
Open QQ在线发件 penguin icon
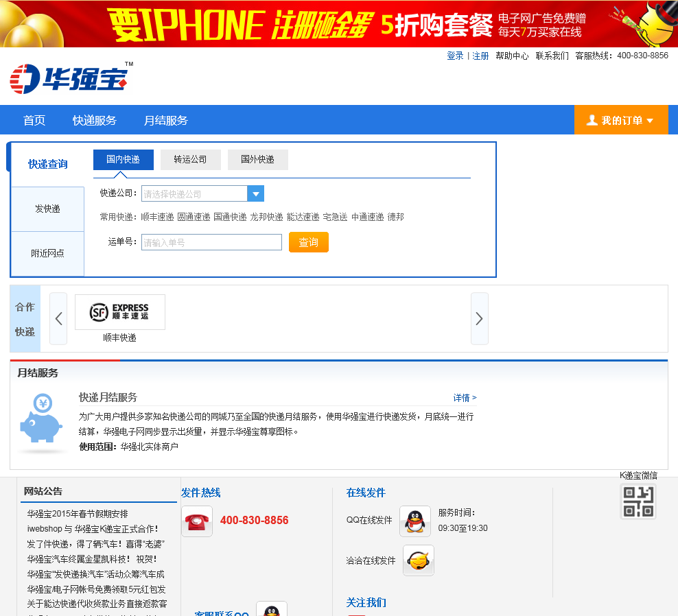click(x=415, y=521)
